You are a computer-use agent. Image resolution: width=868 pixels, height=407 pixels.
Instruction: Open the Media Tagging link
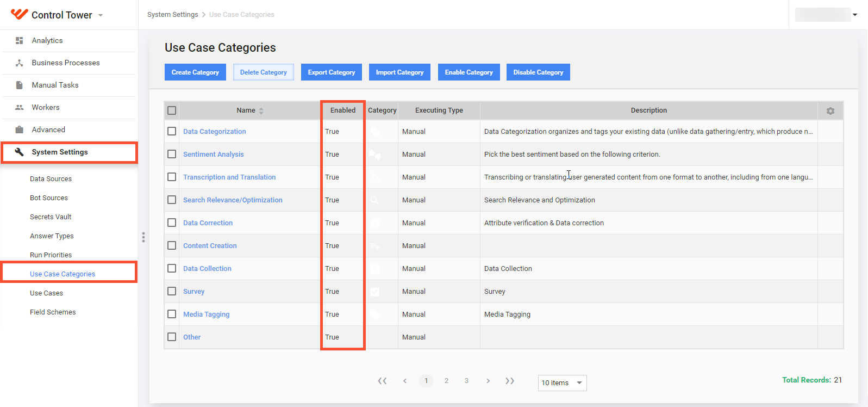click(206, 314)
